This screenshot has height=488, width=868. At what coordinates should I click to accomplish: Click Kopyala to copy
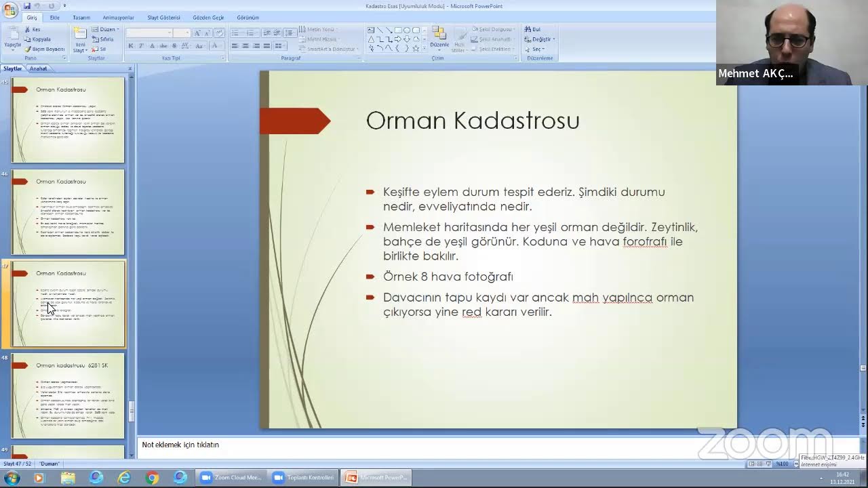(x=37, y=39)
